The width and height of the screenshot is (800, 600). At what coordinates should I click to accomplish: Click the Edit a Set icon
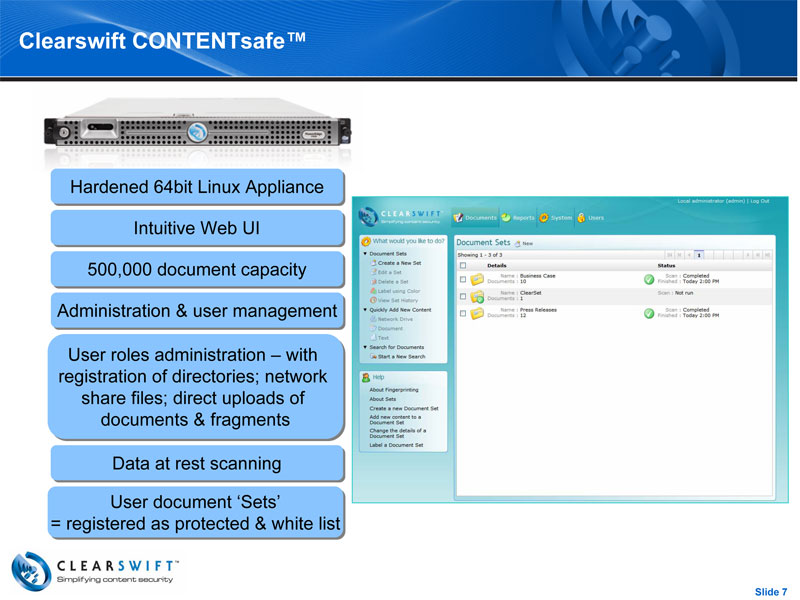click(373, 272)
